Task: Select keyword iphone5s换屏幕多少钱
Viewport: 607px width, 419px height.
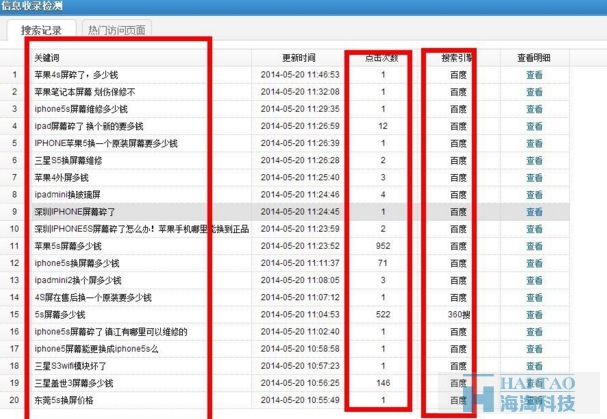Action: (77, 263)
